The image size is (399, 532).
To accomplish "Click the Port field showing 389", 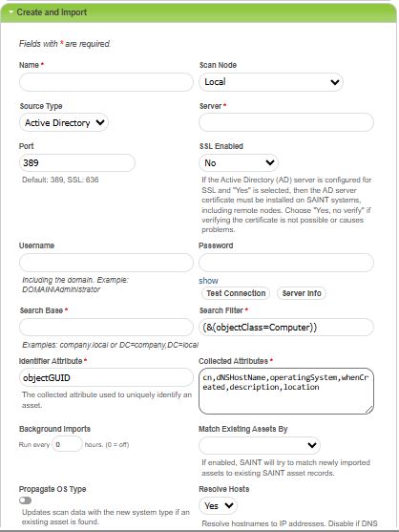I will tap(77, 163).
